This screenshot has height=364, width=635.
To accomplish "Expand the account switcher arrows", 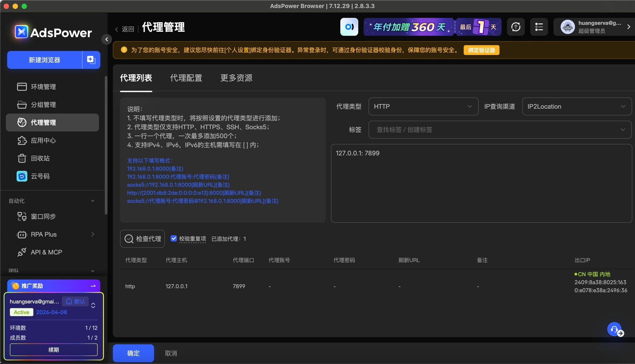I will 93,305.
